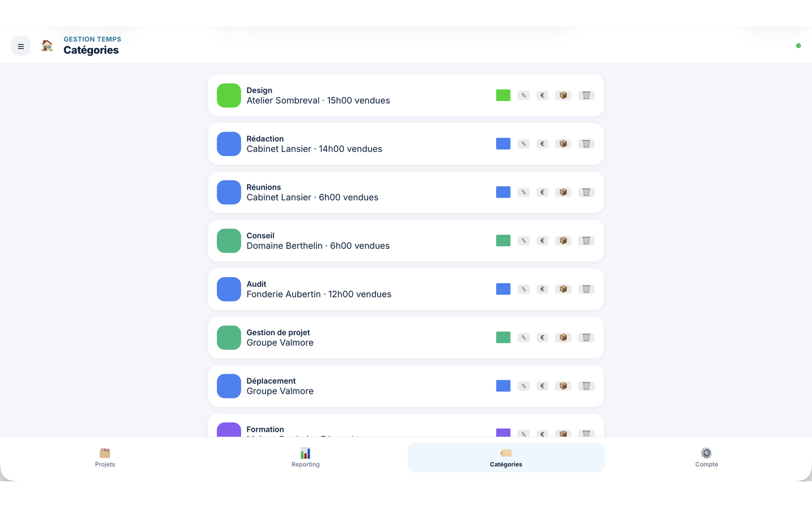Select the 'Atelier Sombreval · 15h00 vendues' text
This screenshot has width=812, height=508.
tap(318, 100)
